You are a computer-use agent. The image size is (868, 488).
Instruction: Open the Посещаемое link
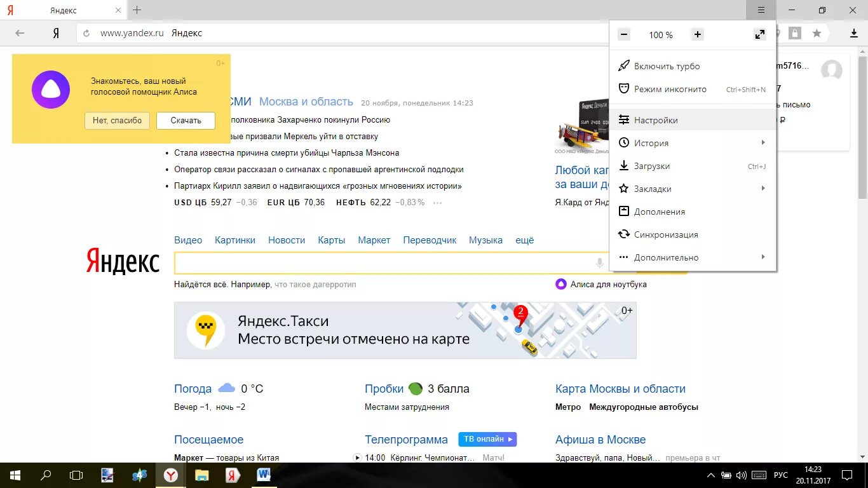209,440
